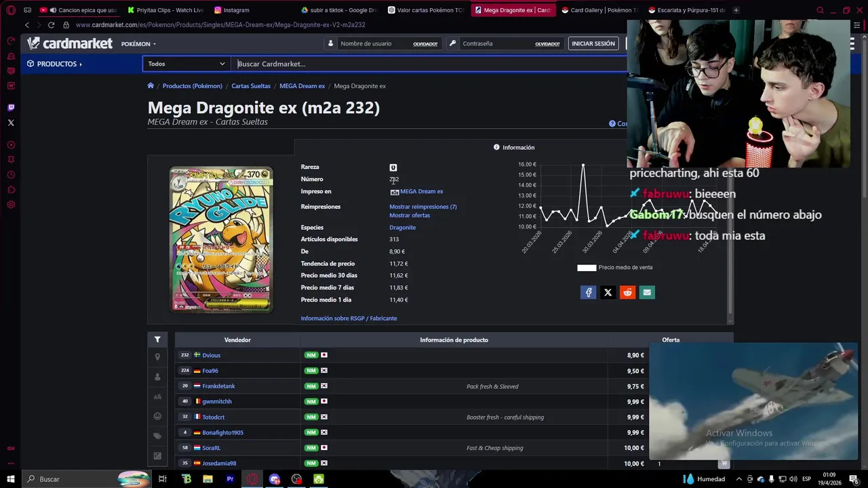The height and width of the screenshot is (488, 868).
Task: Open the Opera main menu icon
Action: click(x=11, y=10)
